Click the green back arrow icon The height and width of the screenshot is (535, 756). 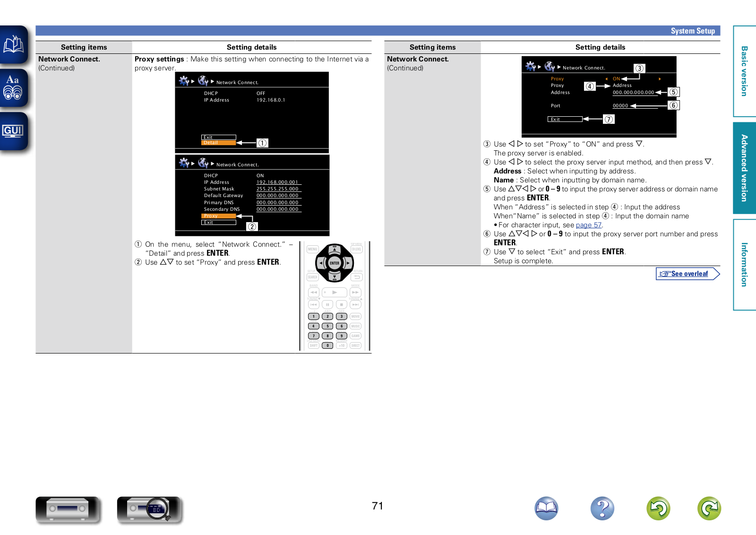[x=658, y=509]
